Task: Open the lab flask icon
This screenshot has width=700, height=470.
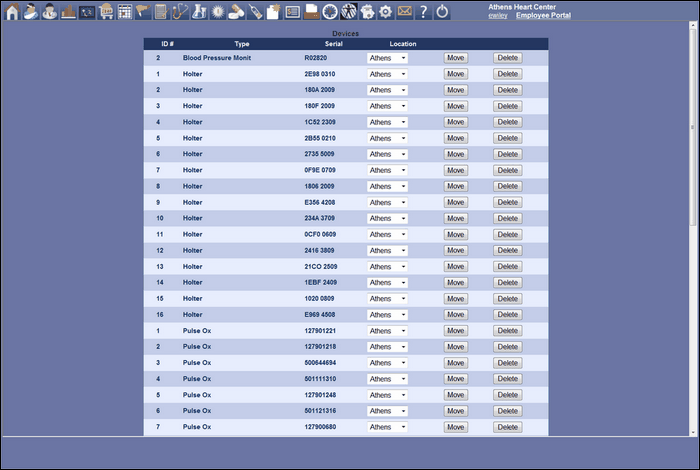Action: click(x=199, y=12)
